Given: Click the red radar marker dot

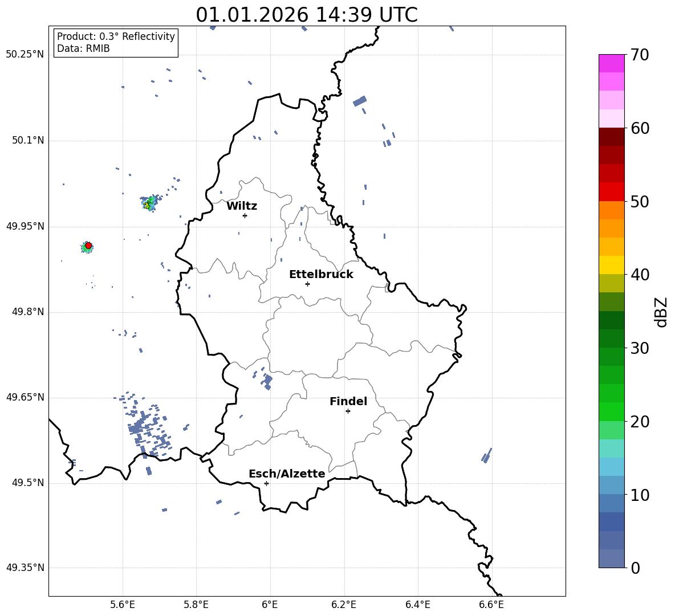Looking at the screenshot, I should point(88,246).
